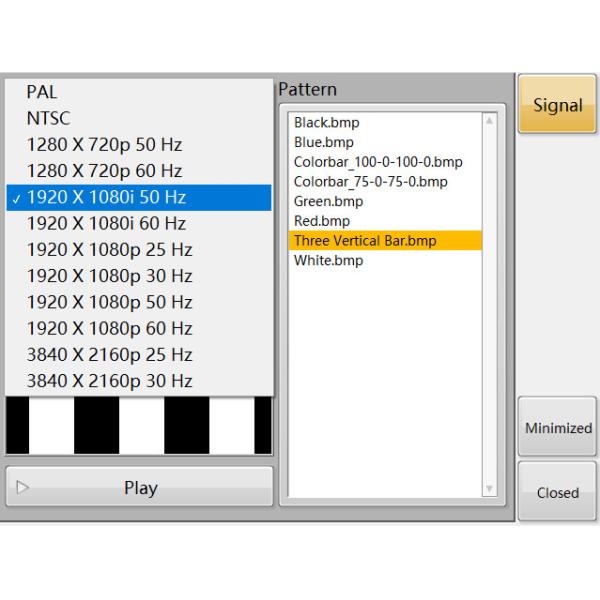Choose 1920 X 1080p 50 Hz format
This screenshot has height=600, width=600.
coord(139,302)
